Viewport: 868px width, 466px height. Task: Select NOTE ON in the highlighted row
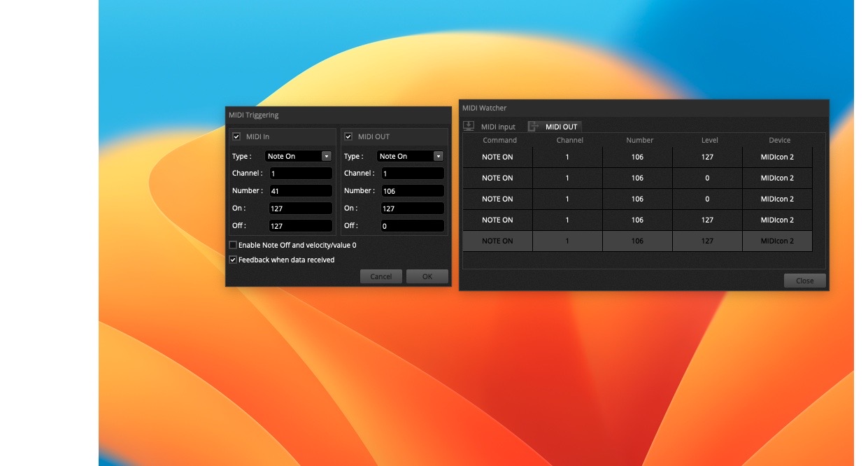[x=497, y=241]
